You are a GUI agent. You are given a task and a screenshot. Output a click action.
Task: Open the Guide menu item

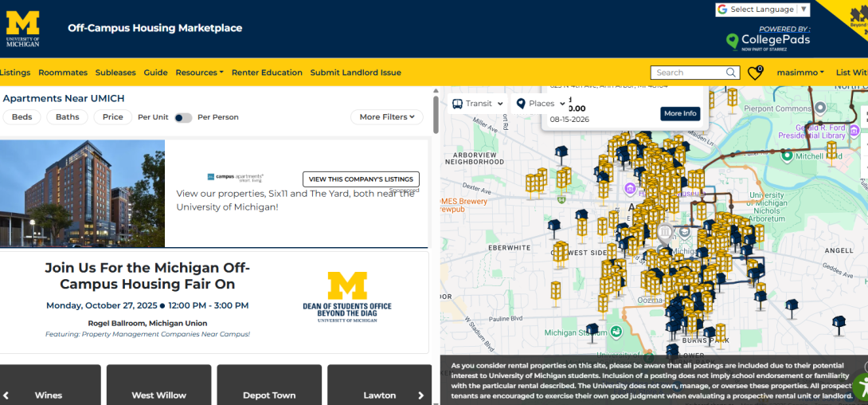pyautogui.click(x=155, y=73)
